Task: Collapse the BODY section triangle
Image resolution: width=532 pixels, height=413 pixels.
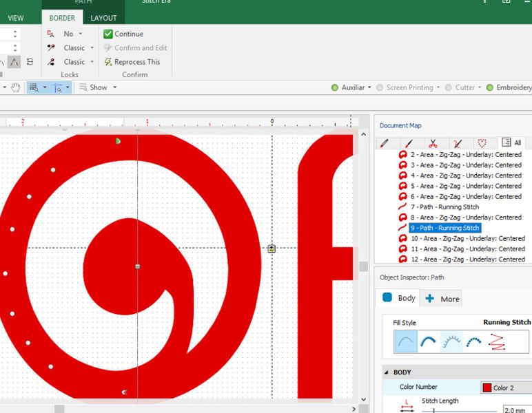Action: click(x=387, y=372)
